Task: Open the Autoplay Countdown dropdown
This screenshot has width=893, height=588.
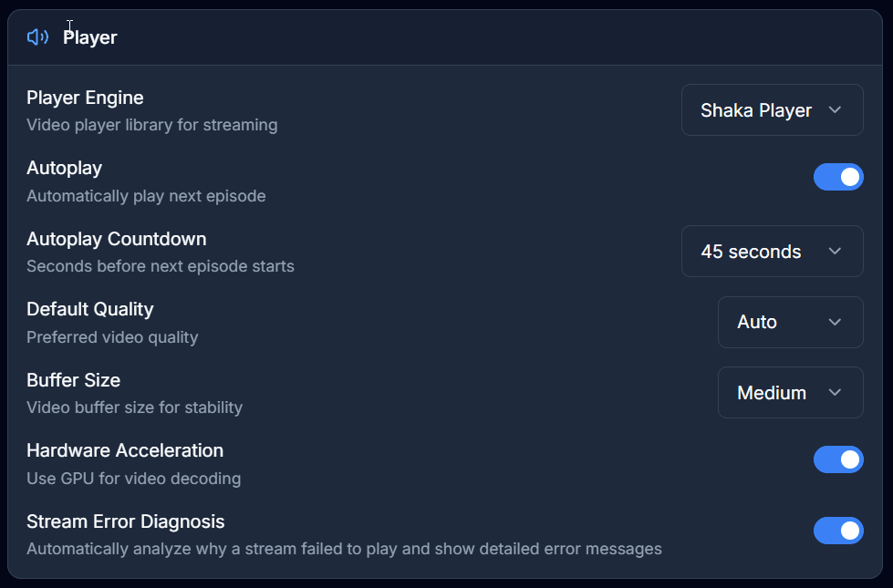Action: (x=772, y=251)
